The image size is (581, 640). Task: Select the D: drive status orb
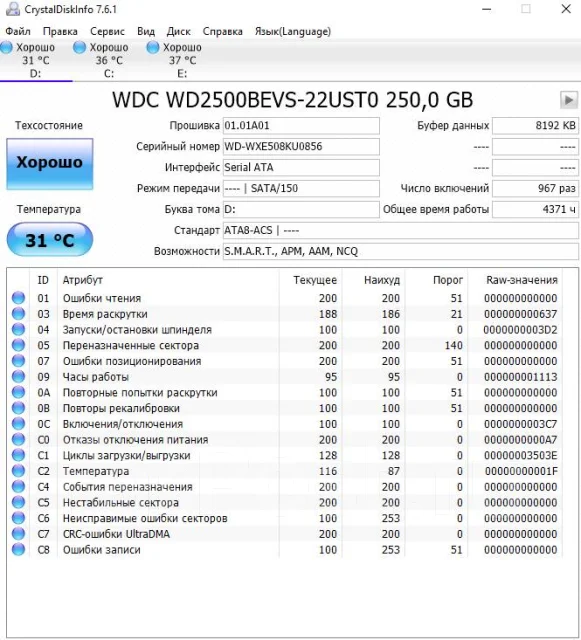(7, 47)
